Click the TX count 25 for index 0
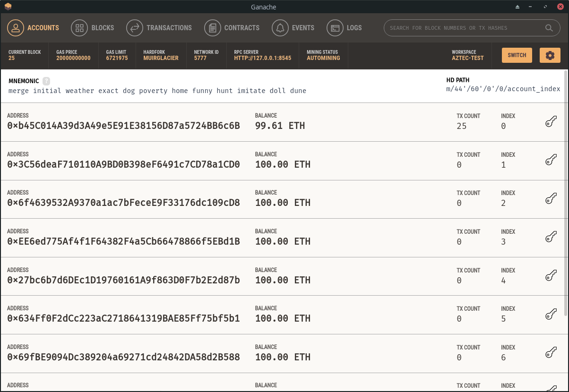This screenshot has width=569, height=392. click(462, 126)
